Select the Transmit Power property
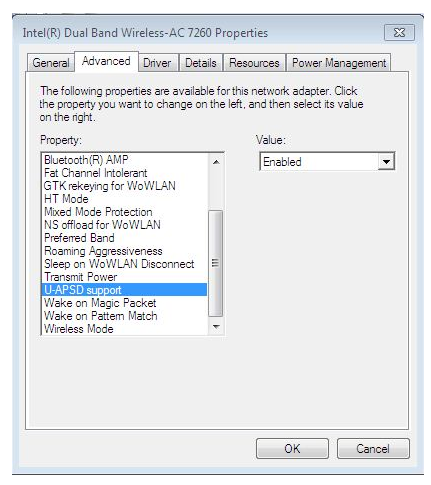The width and height of the screenshot is (431, 485). click(x=80, y=277)
